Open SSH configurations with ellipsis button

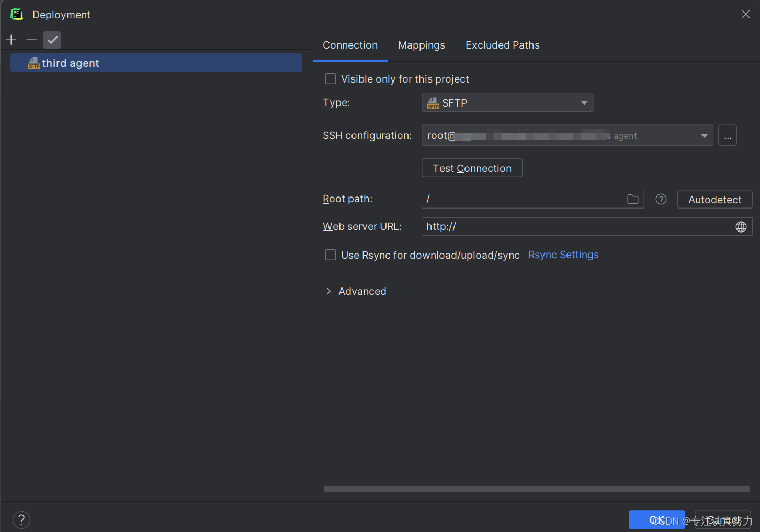(x=728, y=135)
